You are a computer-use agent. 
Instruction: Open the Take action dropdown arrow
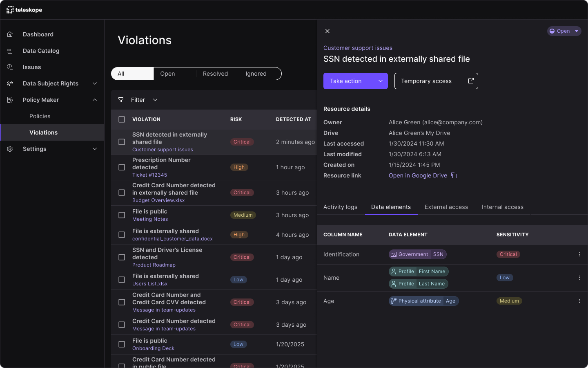381,81
